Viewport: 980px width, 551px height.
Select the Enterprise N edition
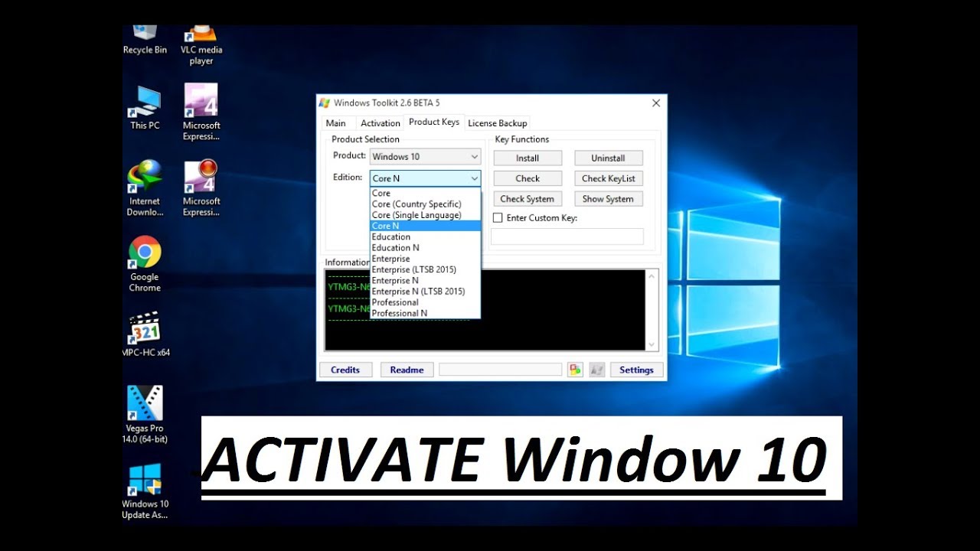coord(425,281)
